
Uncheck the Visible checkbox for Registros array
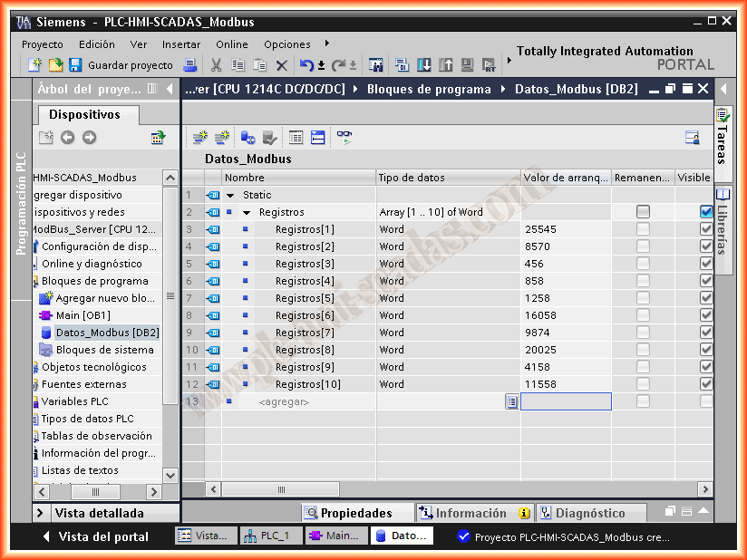[706, 212]
